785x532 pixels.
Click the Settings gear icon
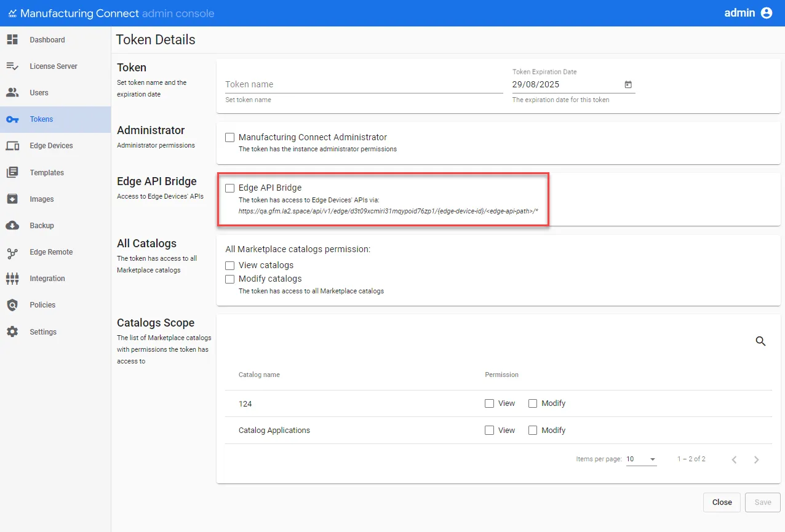pyautogui.click(x=12, y=332)
